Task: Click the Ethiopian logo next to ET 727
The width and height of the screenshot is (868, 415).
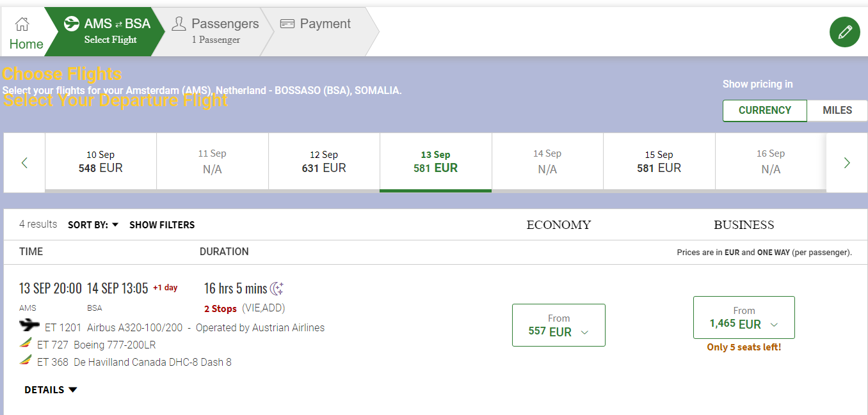Action: (x=26, y=344)
